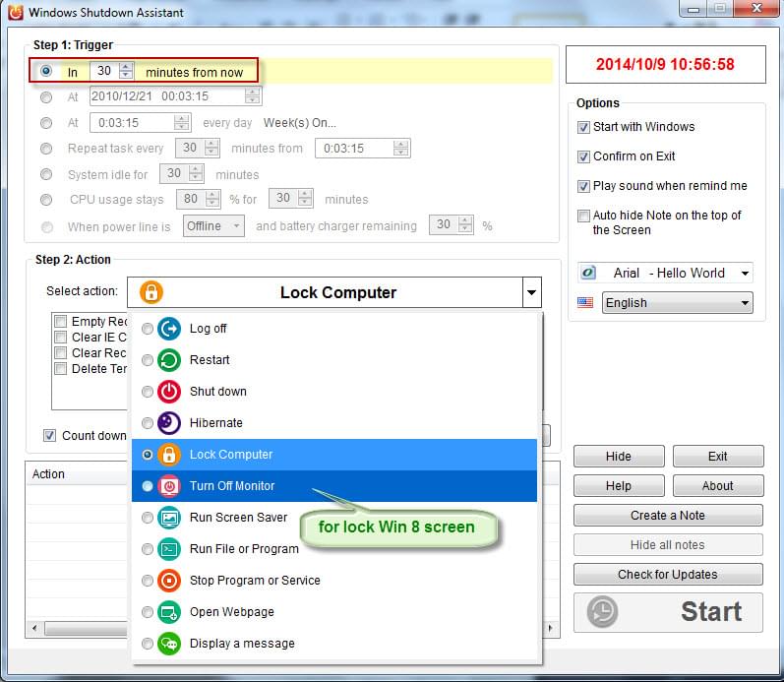Click the Create a Note button
The image size is (784, 682).
[x=668, y=516]
